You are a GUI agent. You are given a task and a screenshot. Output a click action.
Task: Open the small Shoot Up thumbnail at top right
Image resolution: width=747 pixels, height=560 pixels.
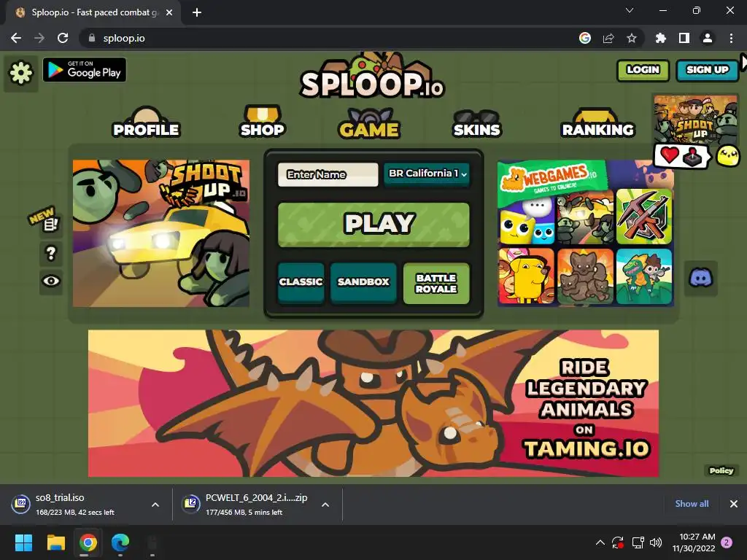point(695,119)
